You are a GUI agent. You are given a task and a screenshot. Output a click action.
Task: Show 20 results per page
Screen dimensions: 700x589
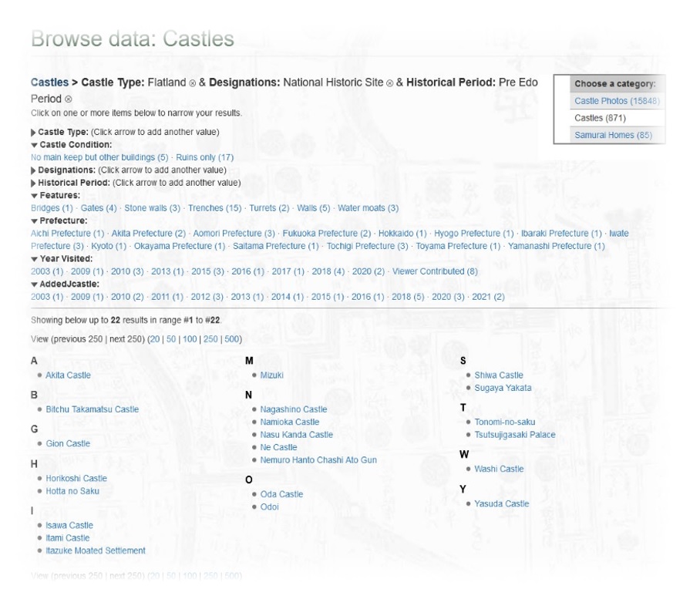pyautogui.click(x=154, y=339)
